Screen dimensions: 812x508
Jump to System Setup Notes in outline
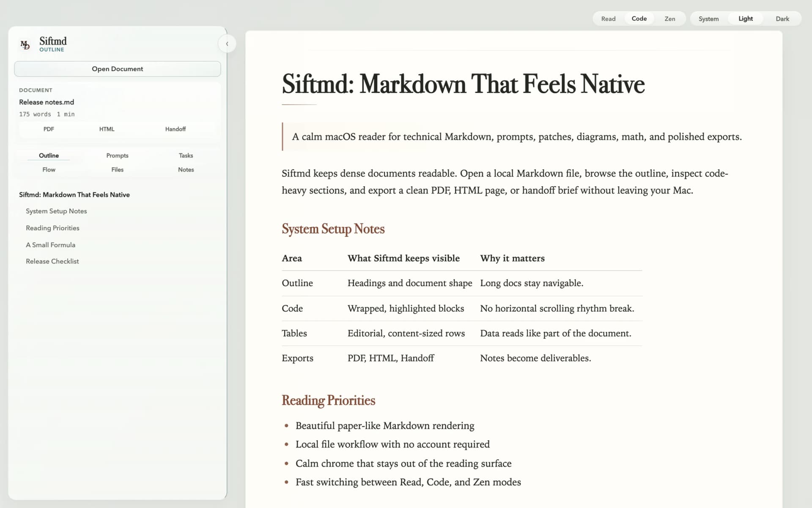coord(56,211)
